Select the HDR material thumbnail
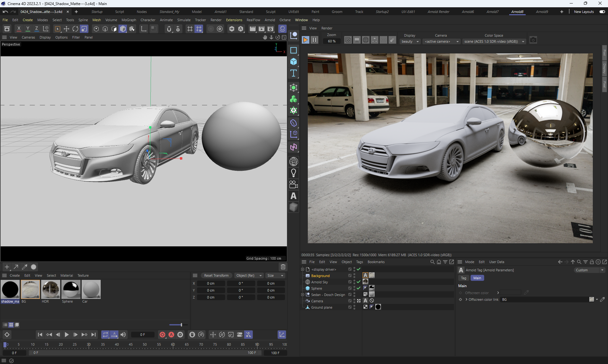The image size is (608, 364). [50, 289]
